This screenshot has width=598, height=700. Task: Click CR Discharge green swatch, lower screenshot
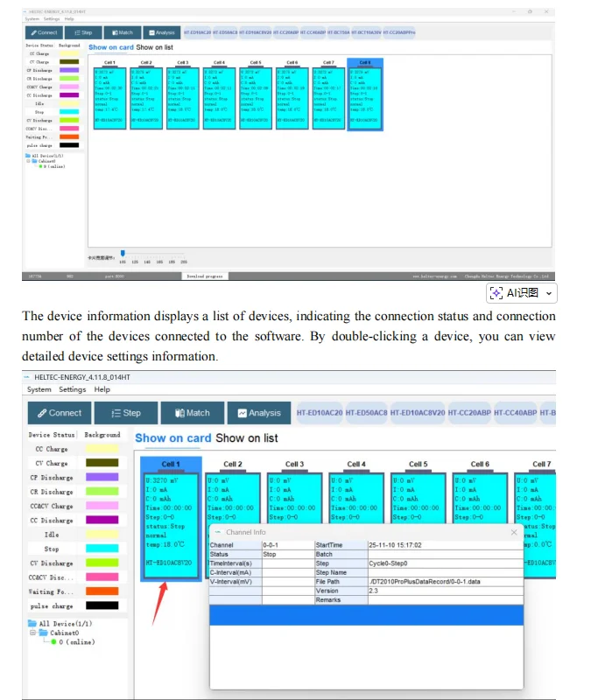coord(102,492)
